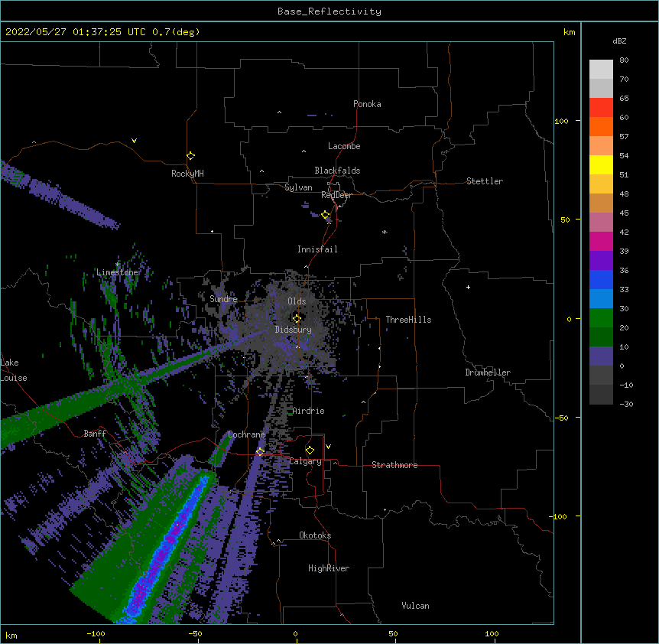Click the yellow marker above Calgary label
Image resolution: width=659 pixels, height=644 pixels.
(x=310, y=450)
